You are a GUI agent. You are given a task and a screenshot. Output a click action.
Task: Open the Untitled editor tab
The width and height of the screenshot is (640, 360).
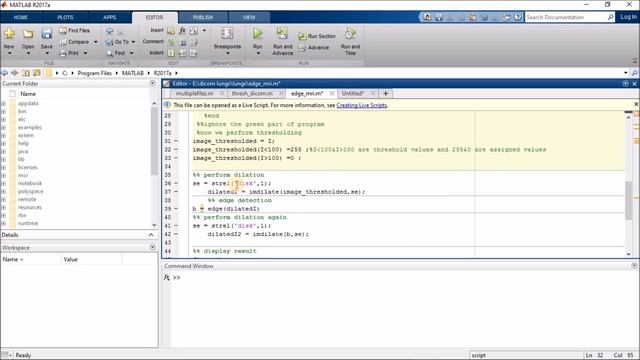click(353, 93)
